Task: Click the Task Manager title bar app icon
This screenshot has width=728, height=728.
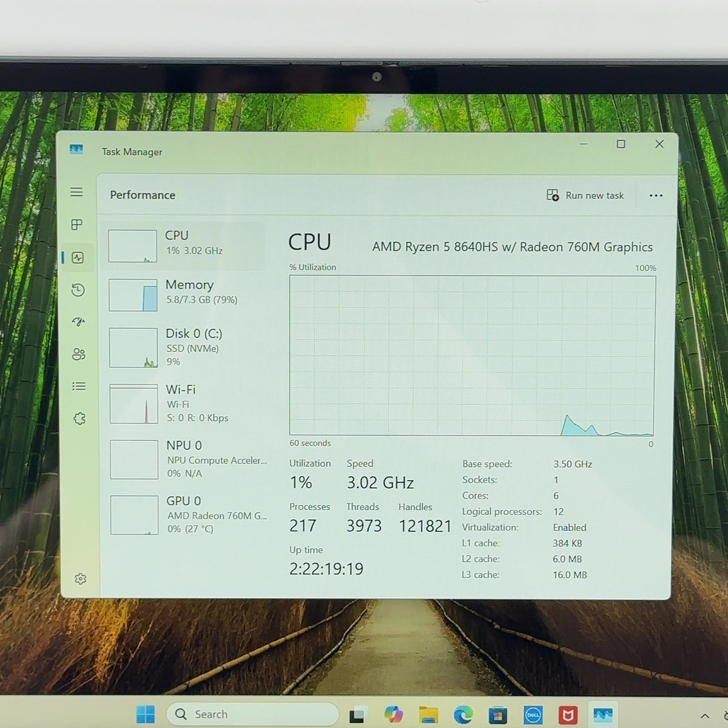Action: 76,149
